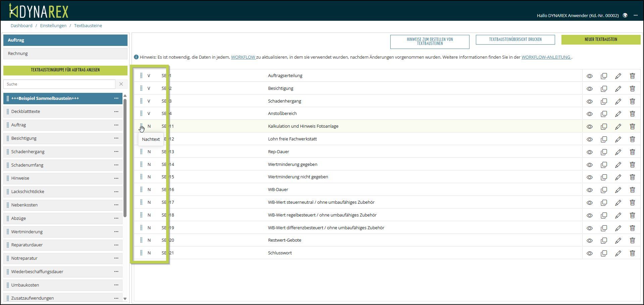The height and width of the screenshot is (305, 644).
Task: Click the globe icon in header
Action: point(625,15)
